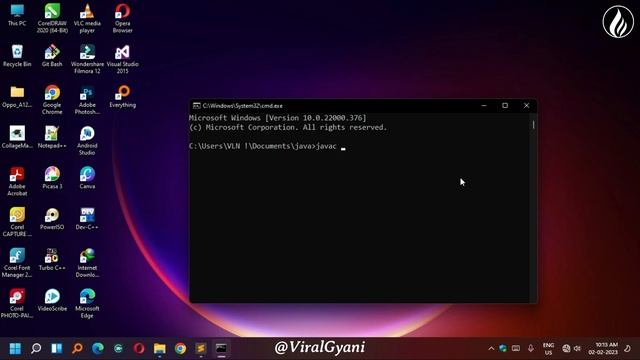Open the Windows Start menu
Image resolution: width=640 pixels, height=360 pixels.
15,349
